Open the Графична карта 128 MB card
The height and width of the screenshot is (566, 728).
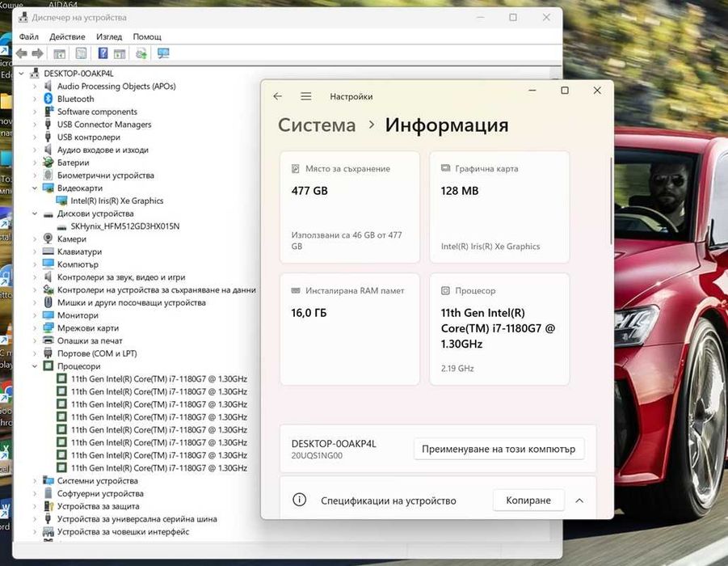point(499,207)
